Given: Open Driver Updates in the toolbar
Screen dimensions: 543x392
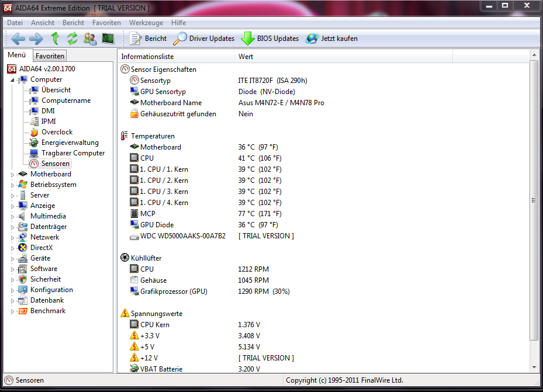Looking at the screenshot, I should 203,39.
